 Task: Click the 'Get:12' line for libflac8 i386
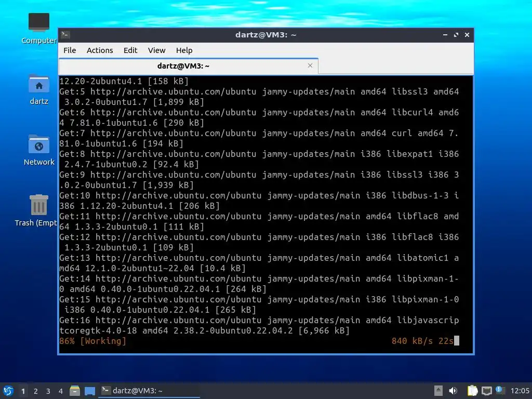(259, 242)
